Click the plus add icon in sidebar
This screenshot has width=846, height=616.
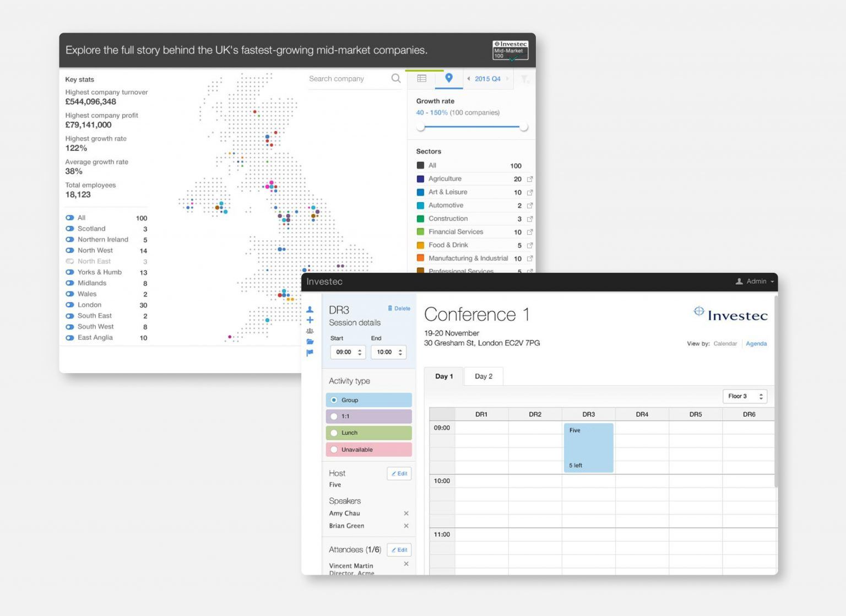click(310, 320)
